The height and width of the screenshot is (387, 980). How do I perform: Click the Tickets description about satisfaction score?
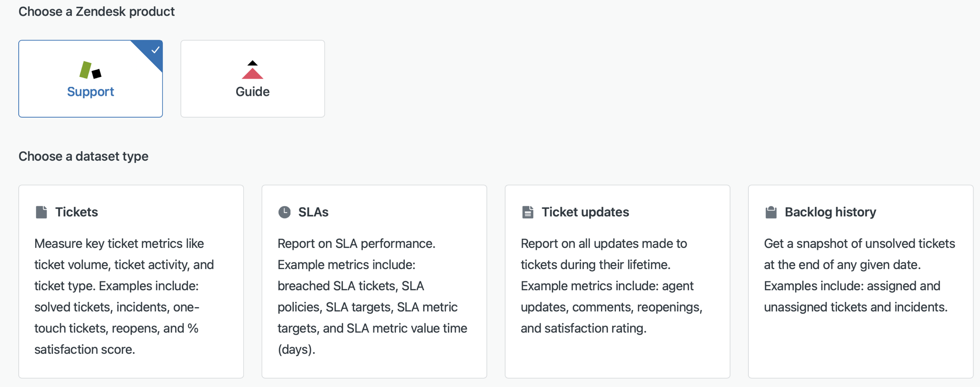[124, 296]
